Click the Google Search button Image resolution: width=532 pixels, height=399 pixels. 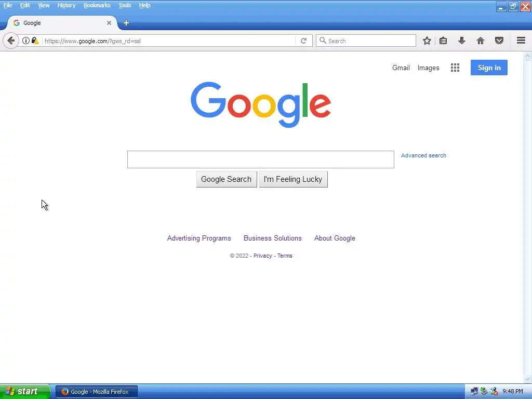pos(227,179)
